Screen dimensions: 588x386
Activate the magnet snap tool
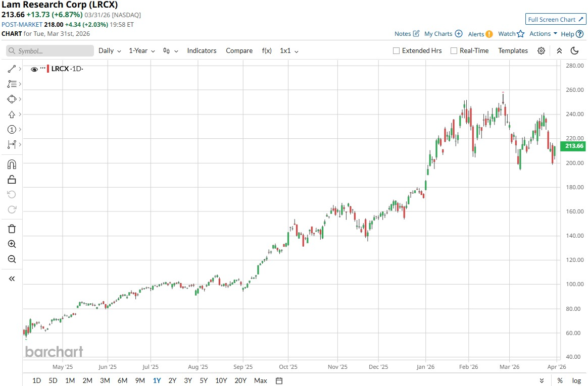tap(12, 164)
